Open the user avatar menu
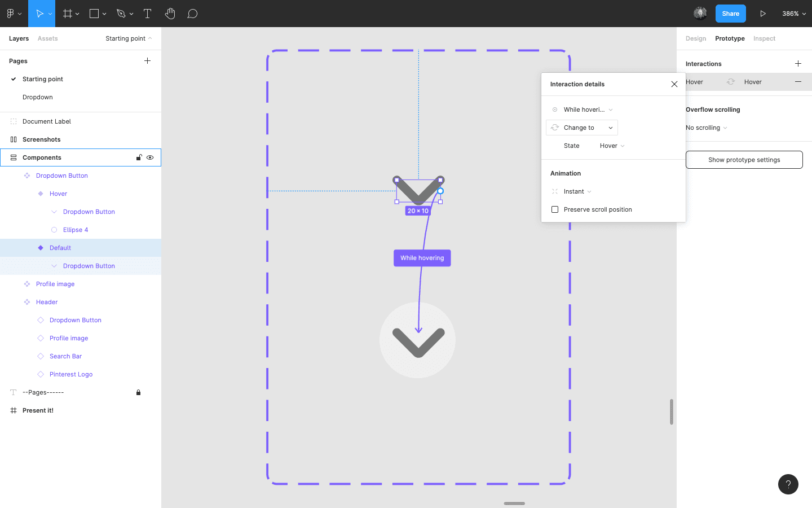812x508 pixels. [x=700, y=14]
